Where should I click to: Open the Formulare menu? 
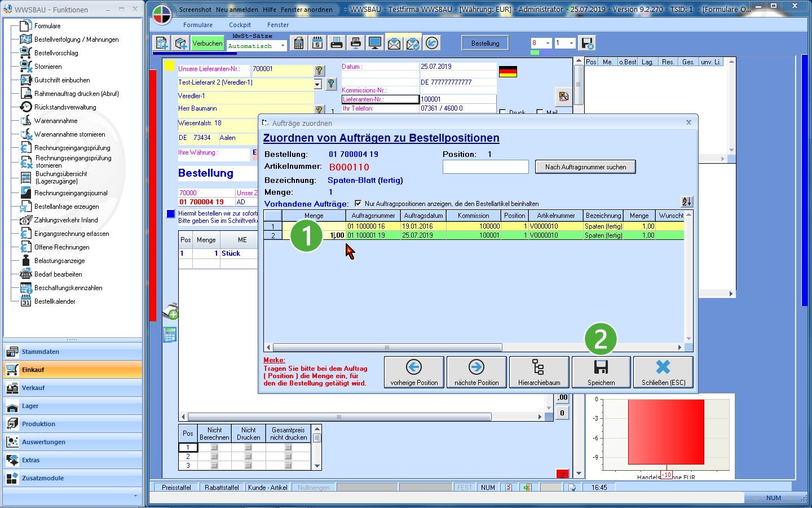pos(198,25)
